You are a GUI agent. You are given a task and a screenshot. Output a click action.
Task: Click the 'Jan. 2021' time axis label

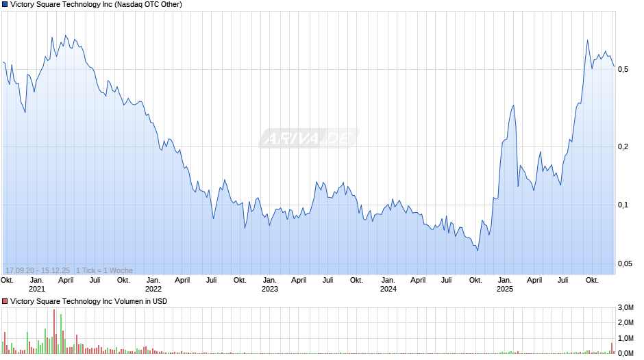(x=36, y=285)
